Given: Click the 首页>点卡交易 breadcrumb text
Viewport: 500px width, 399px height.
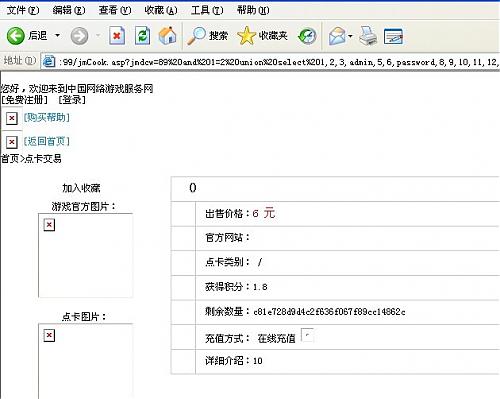Looking at the screenshot, I should pyautogui.click(x=31, y=159).
